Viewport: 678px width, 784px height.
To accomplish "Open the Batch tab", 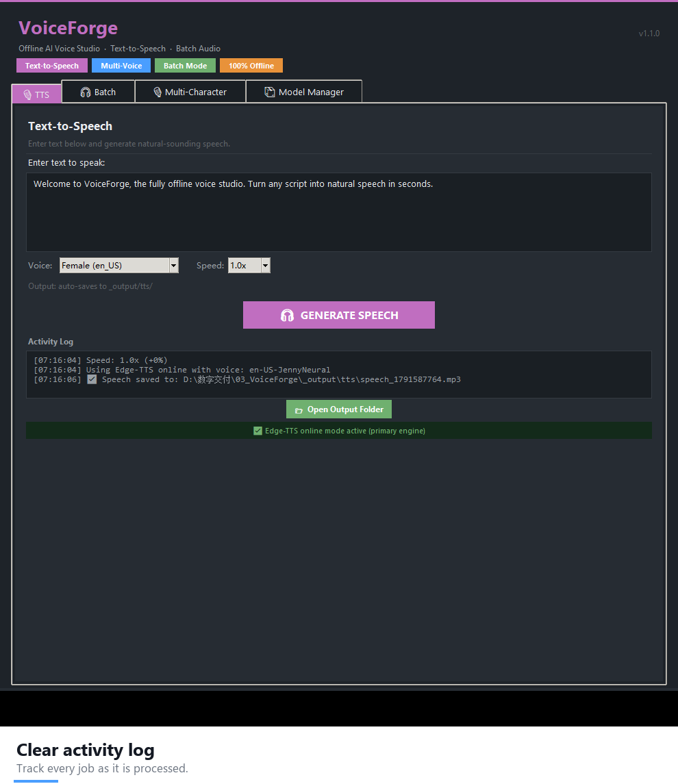I will point(98,92).
